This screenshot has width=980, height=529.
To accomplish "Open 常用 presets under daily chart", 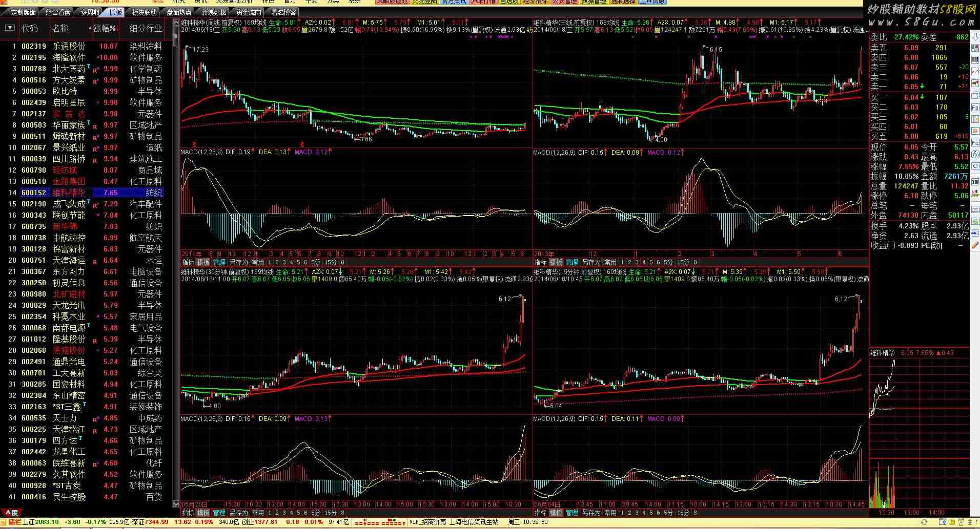I will click(x=611, y=262).
